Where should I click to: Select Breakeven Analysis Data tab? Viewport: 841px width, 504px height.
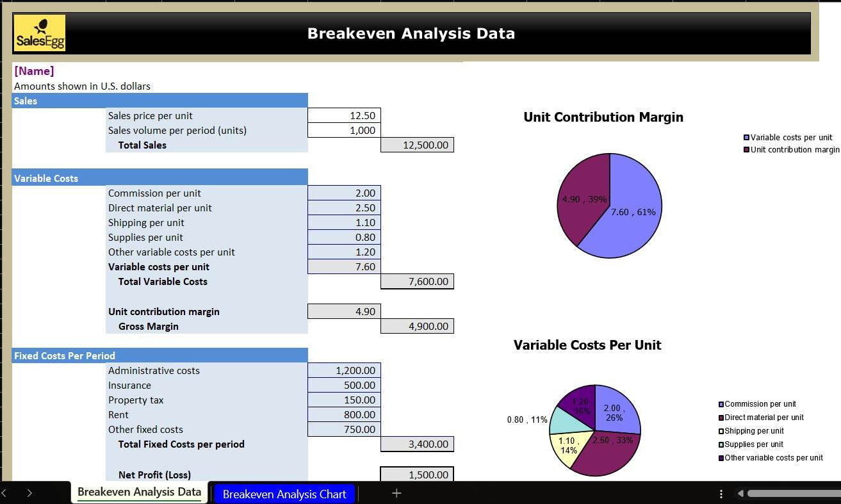139,492
